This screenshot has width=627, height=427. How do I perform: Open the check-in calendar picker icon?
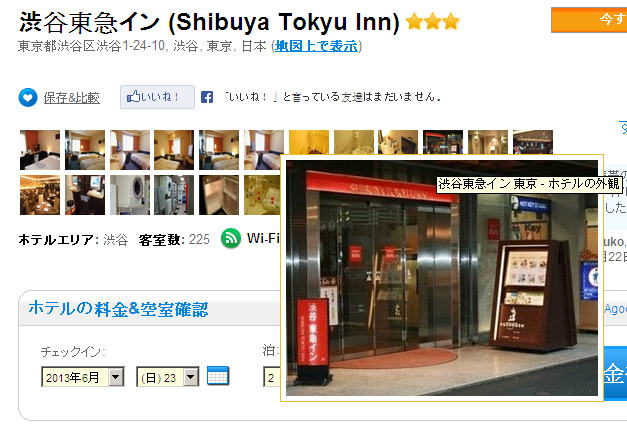[x=218, y=376]
